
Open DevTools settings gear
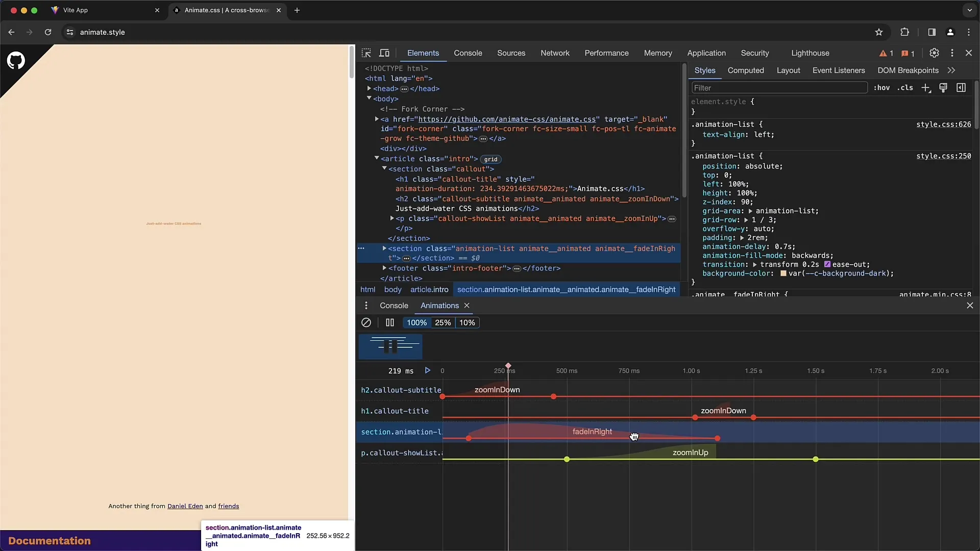pyautogui.click(x=934, y=53)
